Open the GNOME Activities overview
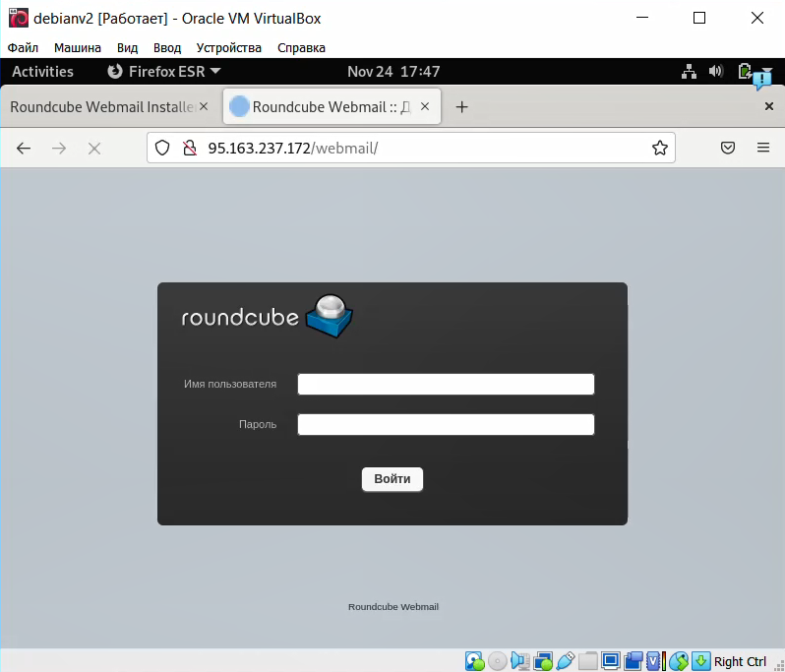This screenshot has height=672, width=785. click(x=42, y=72)
